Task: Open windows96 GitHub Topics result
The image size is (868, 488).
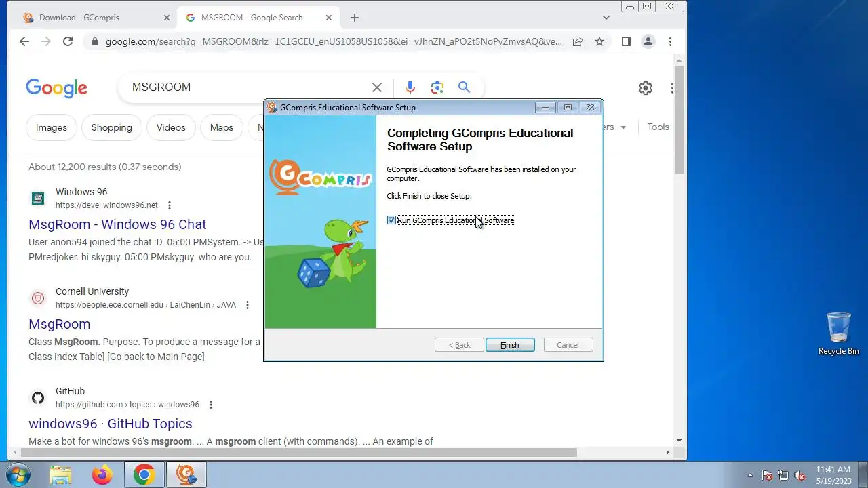Action: tap(111, 424)
